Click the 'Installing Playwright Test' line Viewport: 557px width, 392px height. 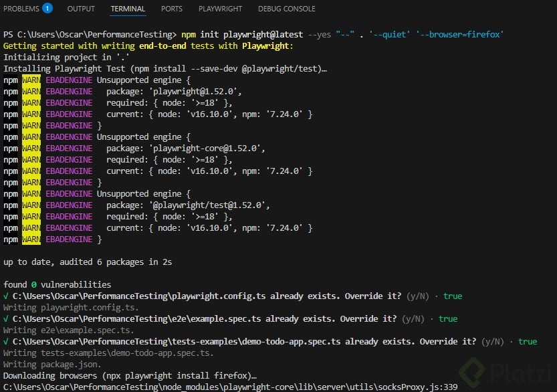click(164, 69)
